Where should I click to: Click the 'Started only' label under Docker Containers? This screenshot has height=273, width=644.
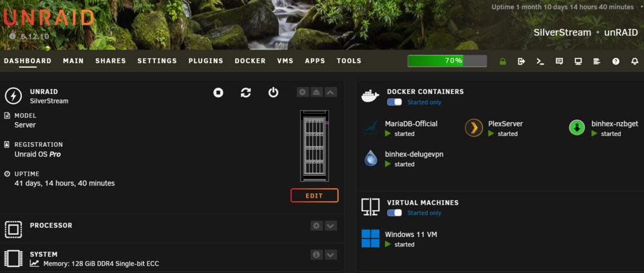(x=424, y=102)
